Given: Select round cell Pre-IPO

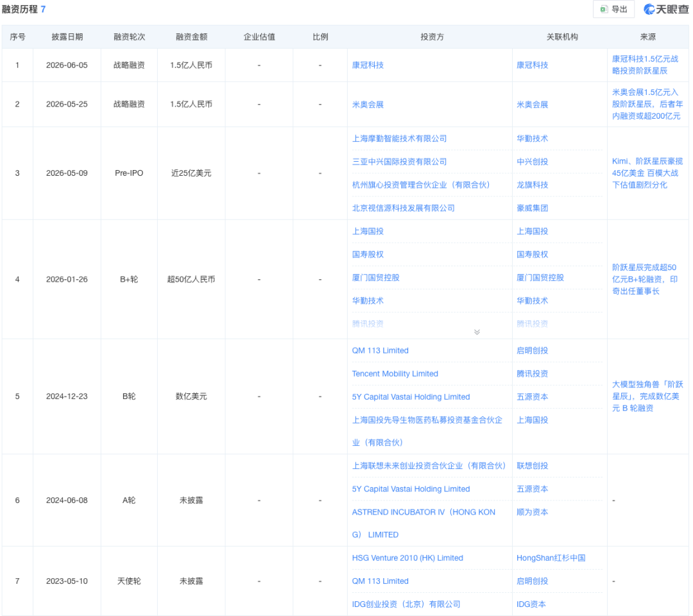Looking at the screenshot, I should (x=129, y=173).
